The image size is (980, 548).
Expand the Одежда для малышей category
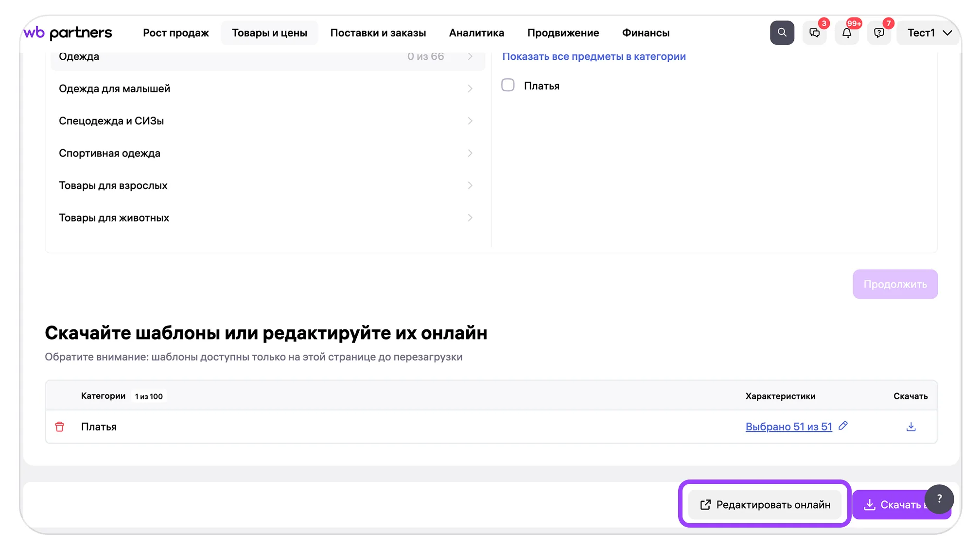pyautogui.click(x=266, y=88)
